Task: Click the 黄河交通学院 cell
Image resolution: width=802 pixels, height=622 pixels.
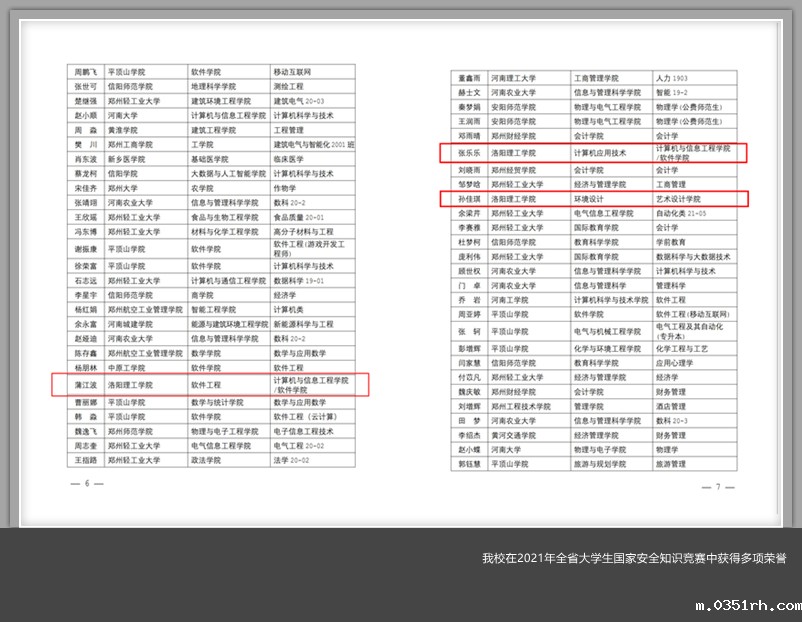Action: coord(508,436)
